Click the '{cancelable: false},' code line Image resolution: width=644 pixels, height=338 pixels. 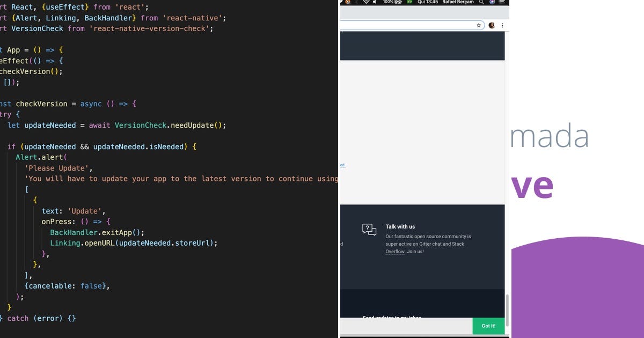pos(67,286)
